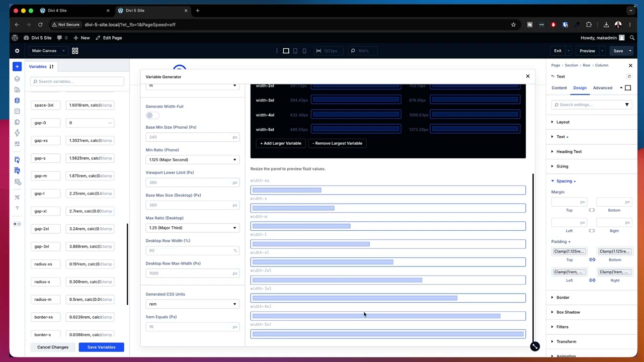Switch to tablet view icon
This screenshot has height=362, width=644.
point(295,51)
